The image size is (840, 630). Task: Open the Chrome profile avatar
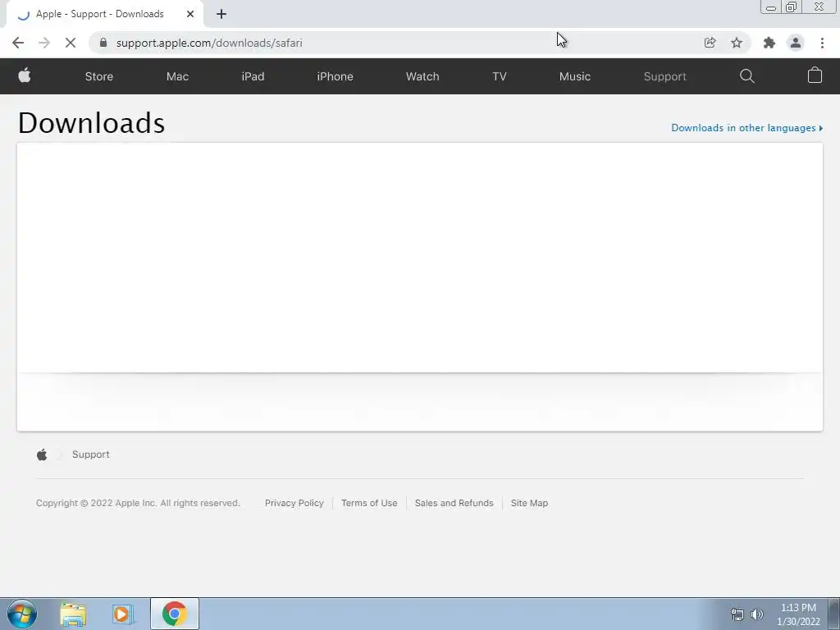click(796, 43)
